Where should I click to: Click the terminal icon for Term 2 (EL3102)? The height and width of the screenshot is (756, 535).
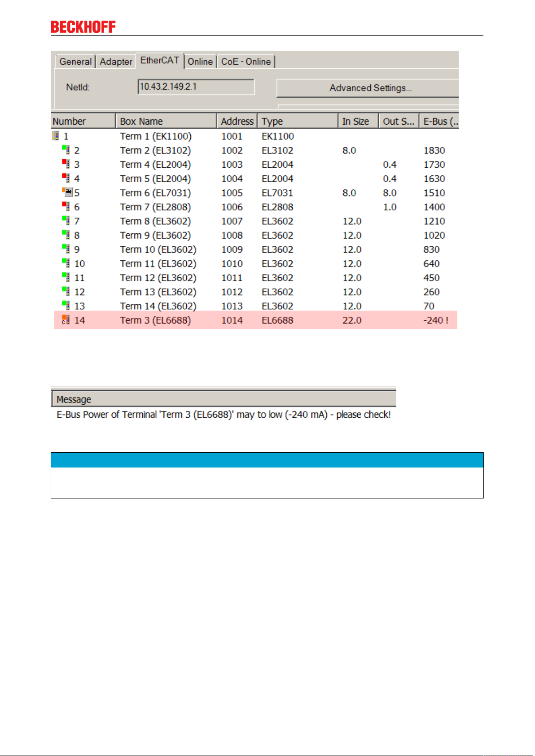click(x=66, y=150)
